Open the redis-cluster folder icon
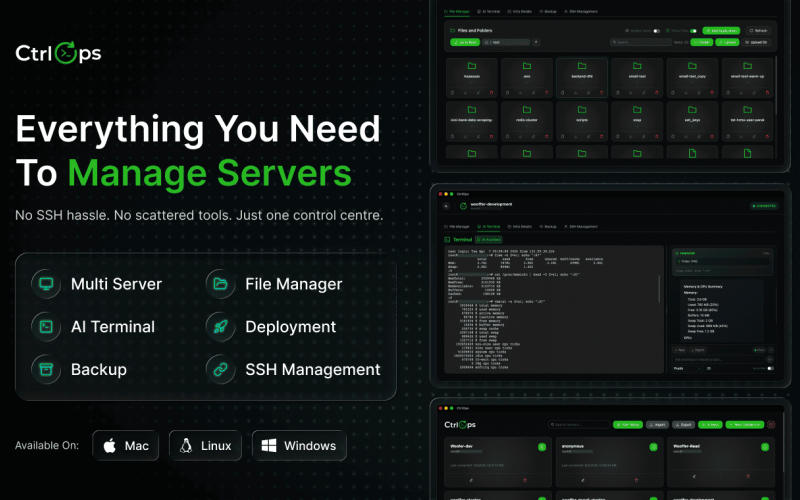800x500 pixels. coord(527,110)
